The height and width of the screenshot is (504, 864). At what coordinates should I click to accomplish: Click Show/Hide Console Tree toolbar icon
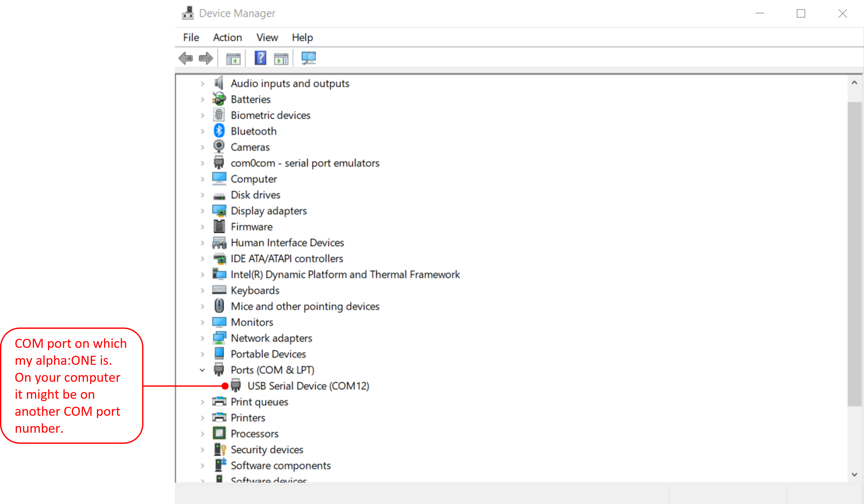click(233, 59)
